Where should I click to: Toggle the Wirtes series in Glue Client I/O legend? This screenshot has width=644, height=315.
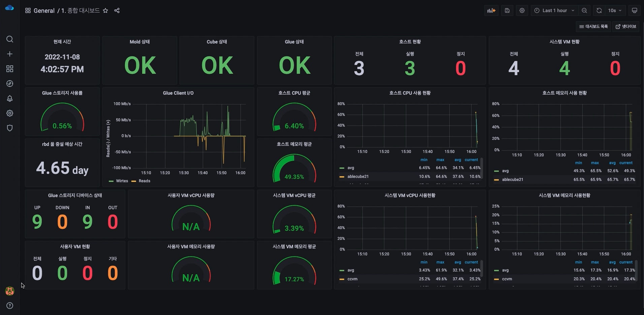click(x=122, y=181)
